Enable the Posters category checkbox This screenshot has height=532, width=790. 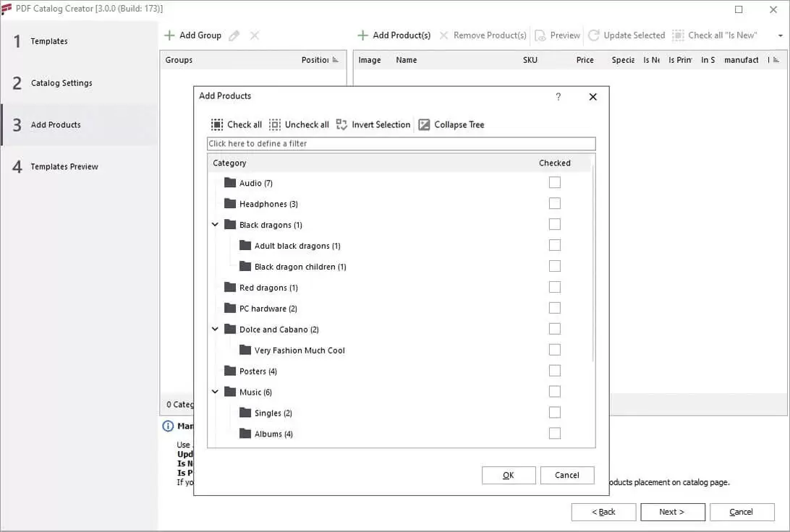pos(555,371)
